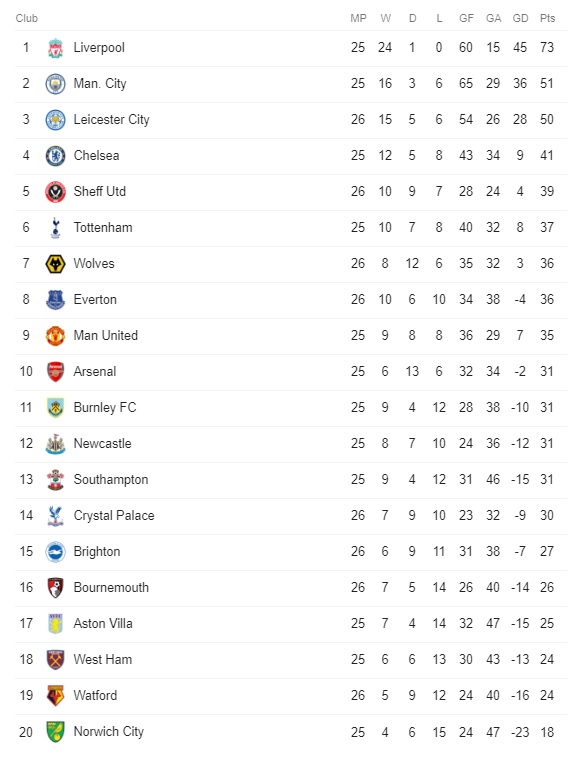
Task: Open the Sheff Utd team link
Action: tap(100, 192)
